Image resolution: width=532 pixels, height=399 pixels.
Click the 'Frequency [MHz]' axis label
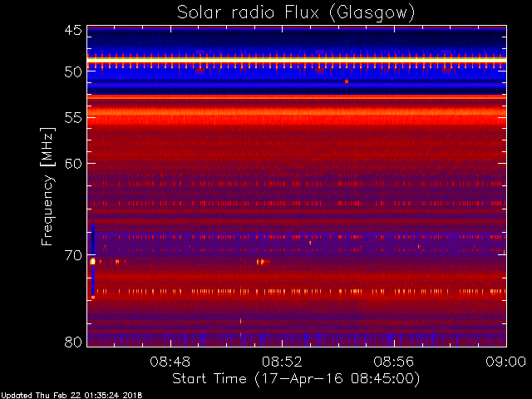pos(48,186)
